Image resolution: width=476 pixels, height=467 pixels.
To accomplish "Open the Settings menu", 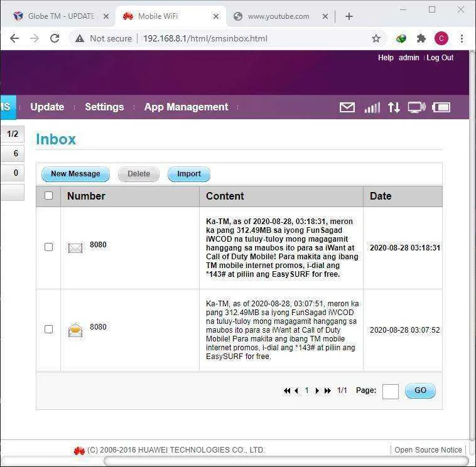I will coord(104,107).
